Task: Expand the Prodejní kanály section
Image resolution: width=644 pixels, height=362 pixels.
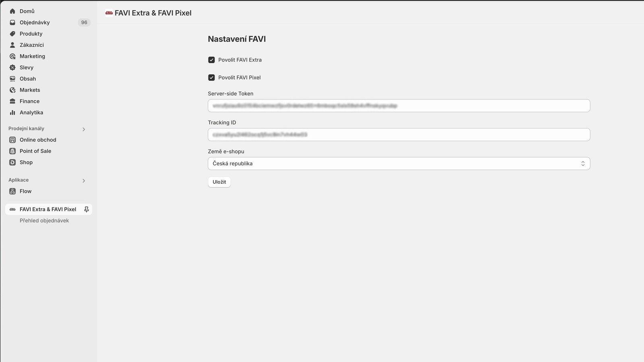Action: click(x=84, y=129)
